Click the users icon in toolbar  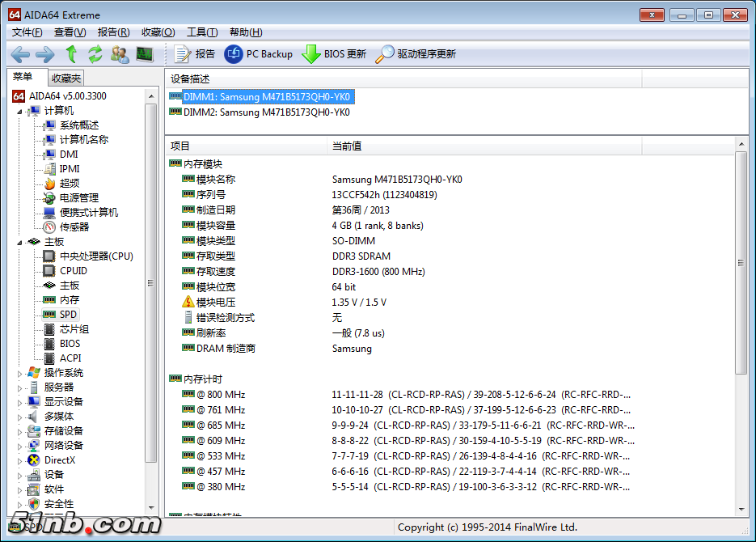click(120, 54)
